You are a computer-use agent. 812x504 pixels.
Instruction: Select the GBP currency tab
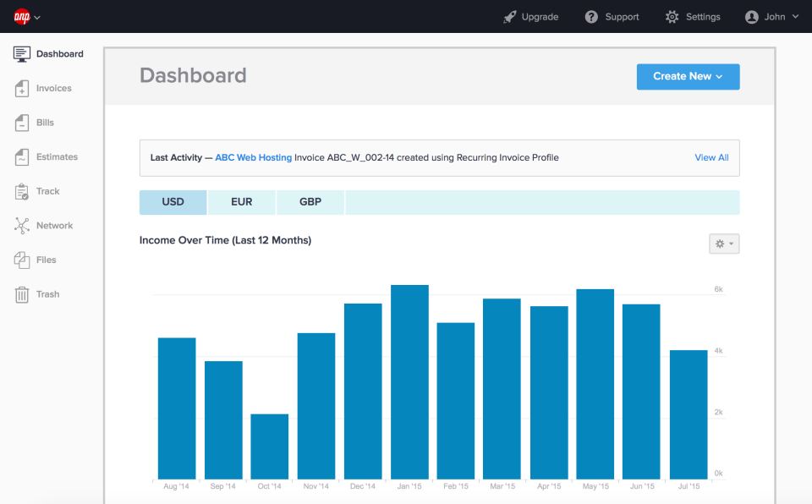point(310,203)
